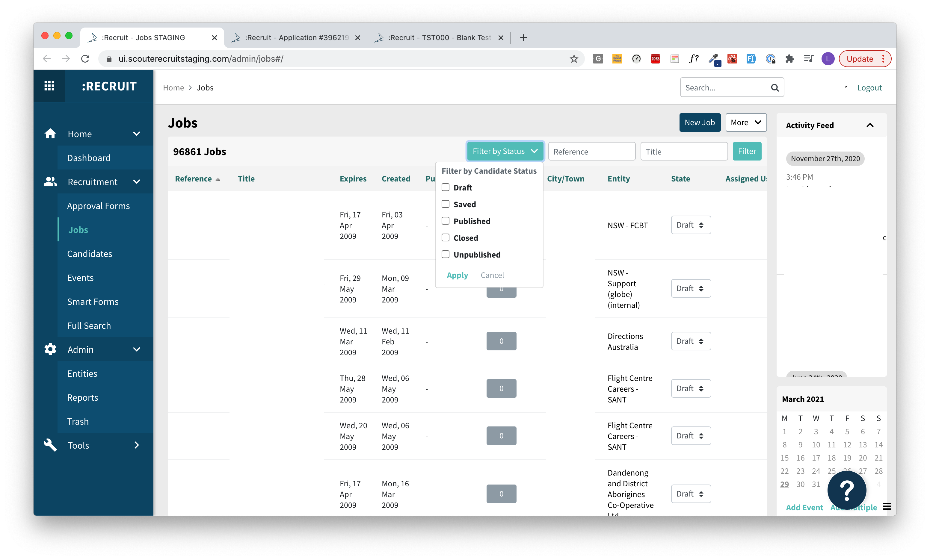
Task: Click the search magnifier icon
Action: pyautogui.click(x=775, y=87)
